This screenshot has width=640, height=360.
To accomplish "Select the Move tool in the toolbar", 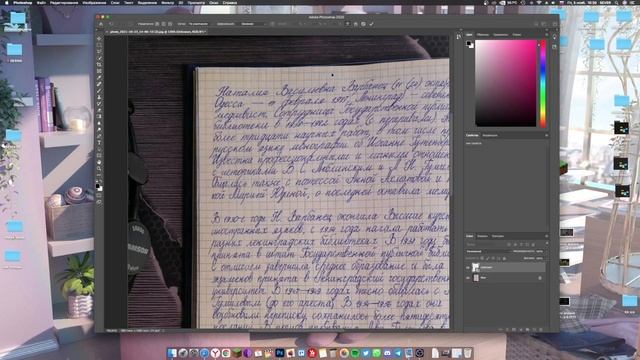I will coord(99,39).
